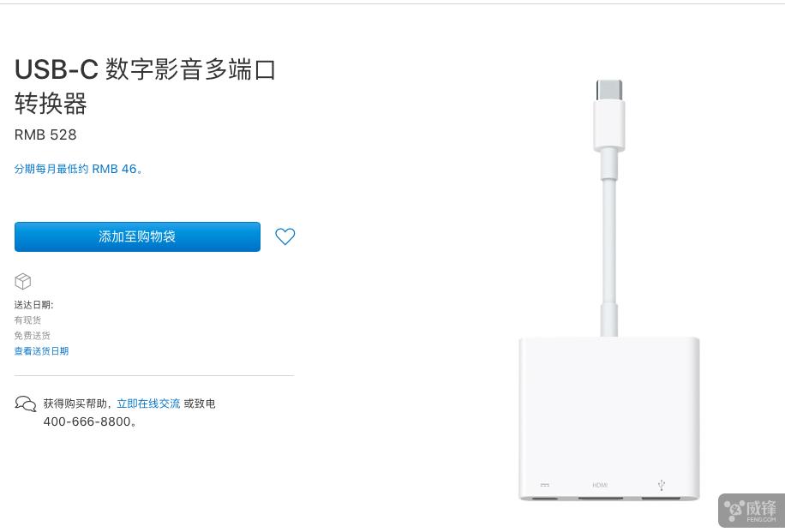785x532 pixels.
Task: Open 立即在线交流 live chat link
Action: (148, 403)
